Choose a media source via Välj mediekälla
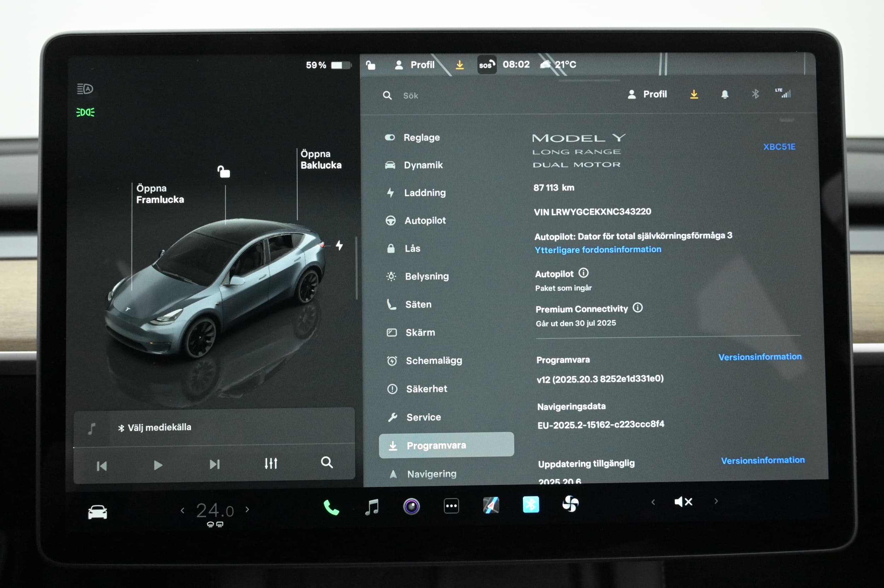This screenshot has height=588, width=884. (155, 427)
